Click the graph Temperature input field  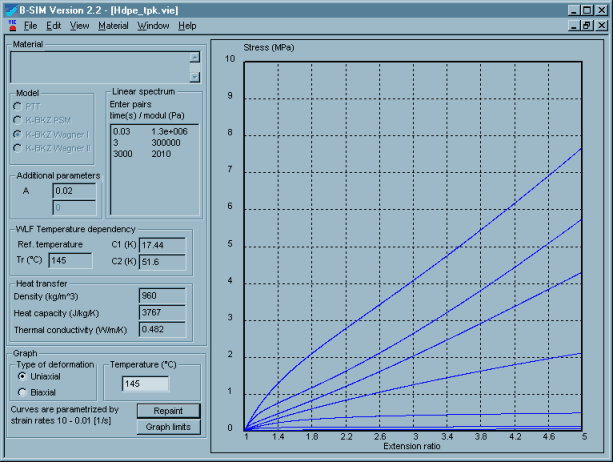pos(144,383)
